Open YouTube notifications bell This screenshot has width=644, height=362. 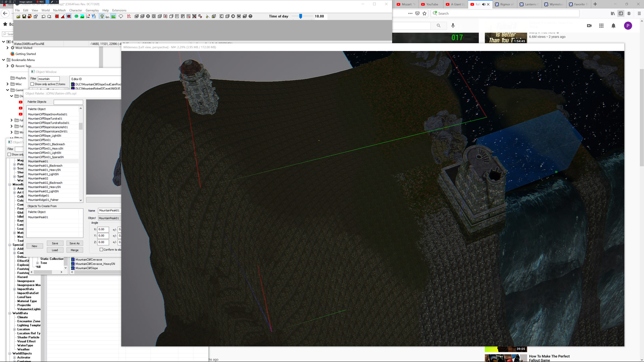pos(613,26)
